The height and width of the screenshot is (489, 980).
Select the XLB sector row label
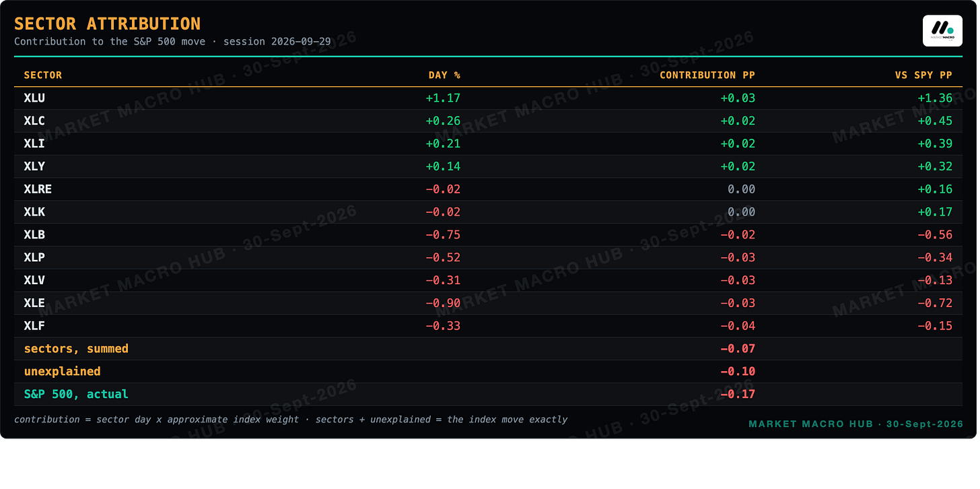[x=34, y=235]
